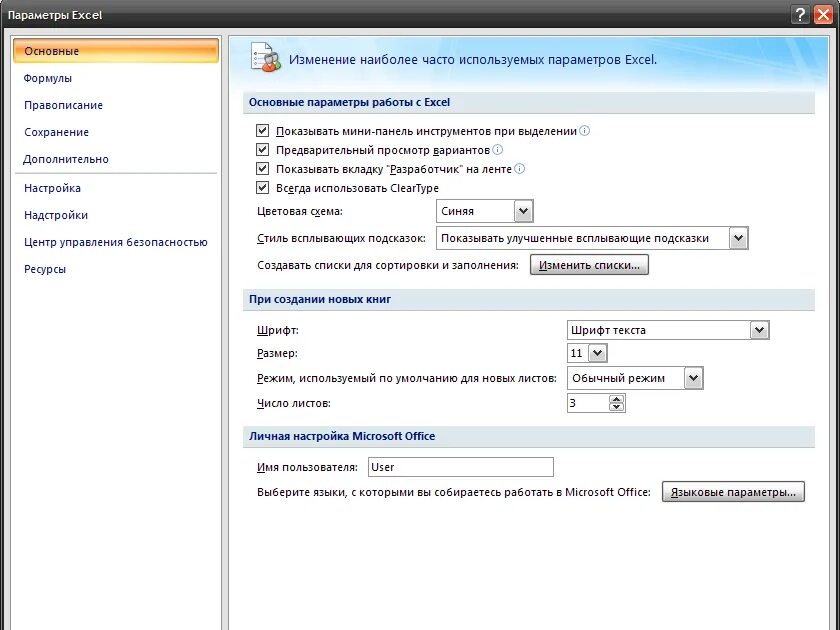This screenshot has width=840, height=630.
Task: Click the font size value 11 field
Action: pyautogui.click(x=578, y=353)
